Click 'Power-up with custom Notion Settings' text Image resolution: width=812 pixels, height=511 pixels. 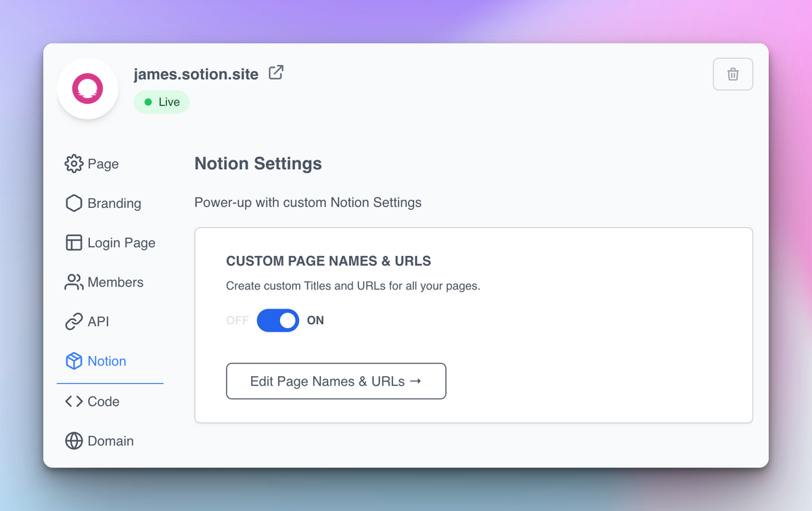308,202
